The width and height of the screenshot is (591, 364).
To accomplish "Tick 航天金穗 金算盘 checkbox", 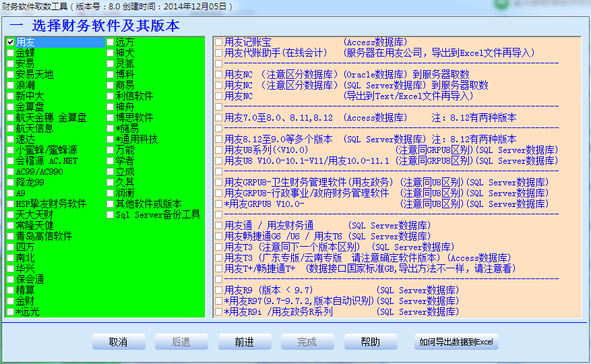I will click(11, 118).
